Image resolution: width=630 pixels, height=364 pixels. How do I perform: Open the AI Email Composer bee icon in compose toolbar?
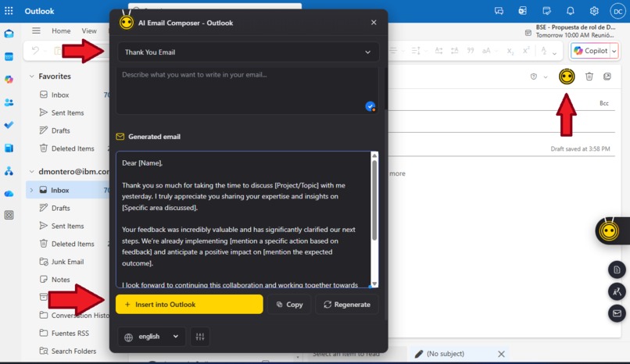567,77
